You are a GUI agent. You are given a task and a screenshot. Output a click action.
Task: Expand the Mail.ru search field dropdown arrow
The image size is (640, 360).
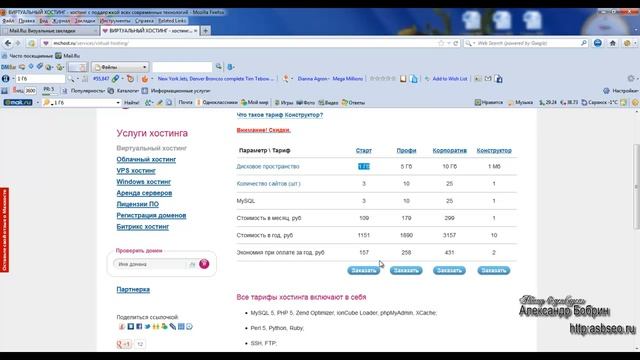point(118,102)
